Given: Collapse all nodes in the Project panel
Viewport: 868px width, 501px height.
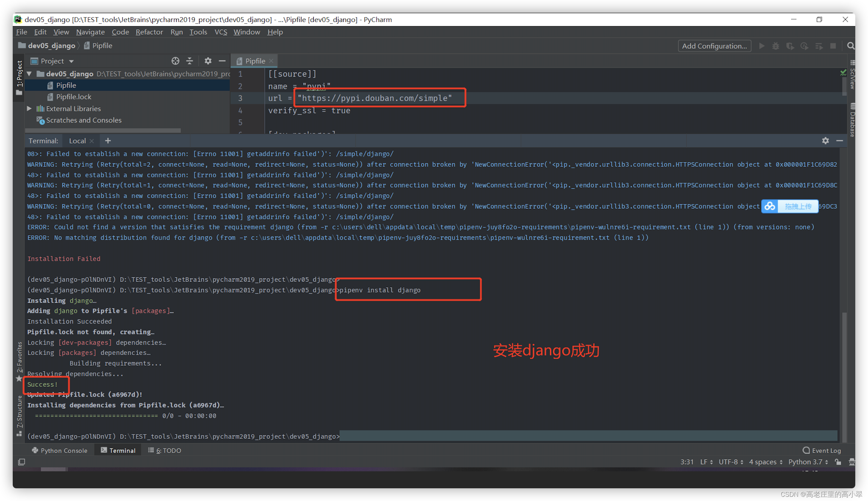Looking at the screenshot, I should click(x=190, y=61).
